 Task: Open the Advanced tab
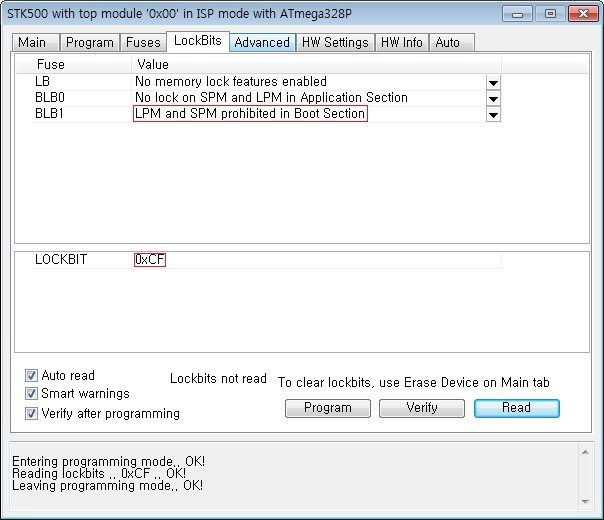coord(262,42)
